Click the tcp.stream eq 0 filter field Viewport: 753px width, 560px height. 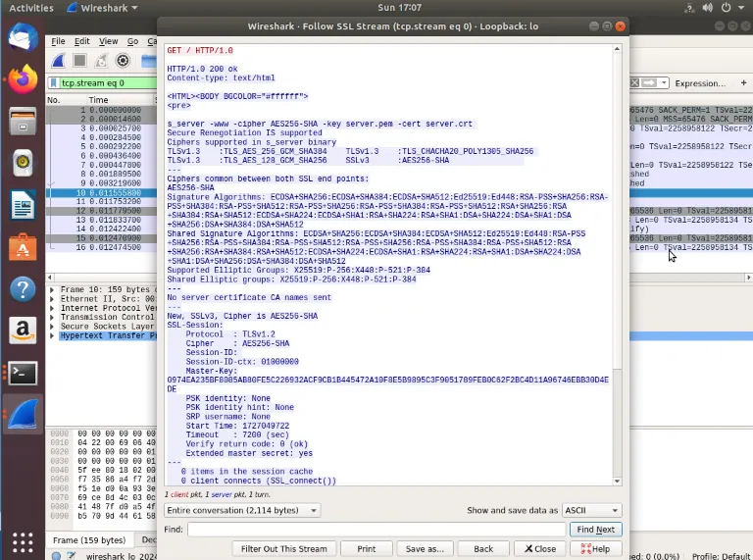tap(108, 83)
